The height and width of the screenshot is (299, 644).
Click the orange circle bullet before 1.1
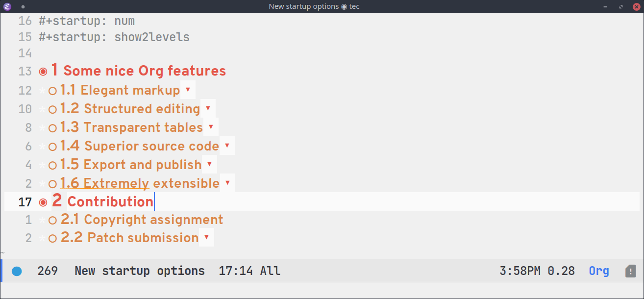tap(53, 91)
